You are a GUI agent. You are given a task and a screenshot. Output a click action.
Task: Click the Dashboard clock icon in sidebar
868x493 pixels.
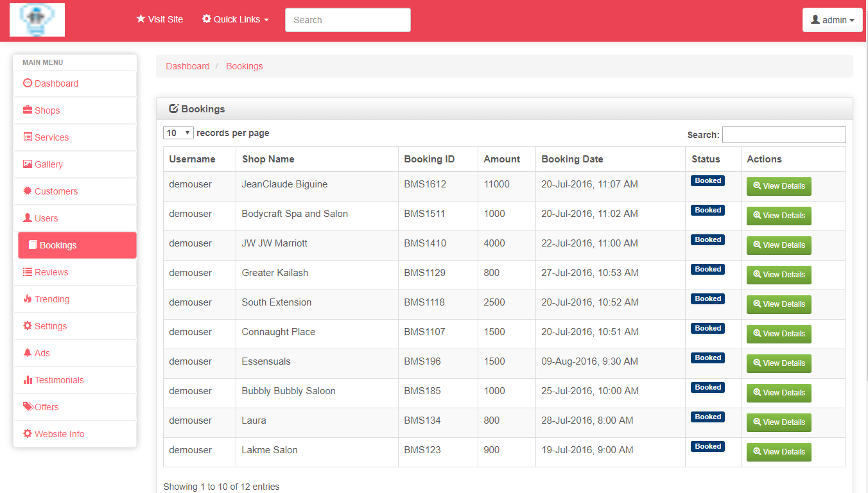[28, 83]
